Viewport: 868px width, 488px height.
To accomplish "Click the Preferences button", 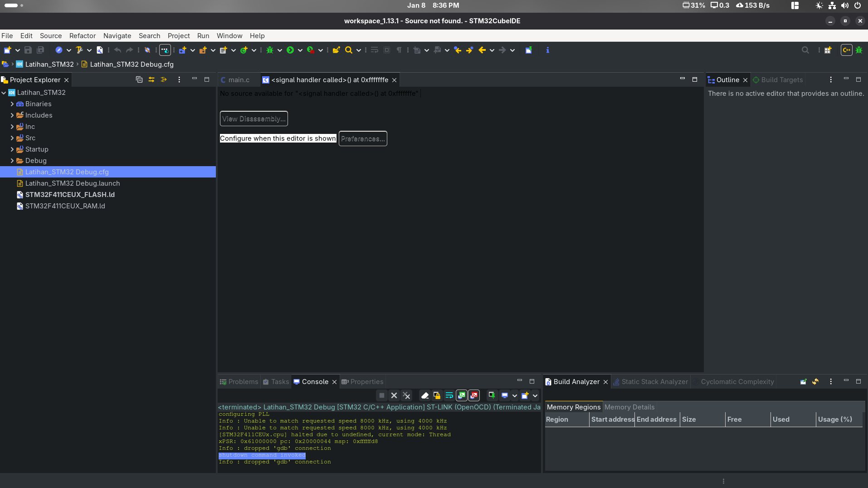I will [362, 139].
